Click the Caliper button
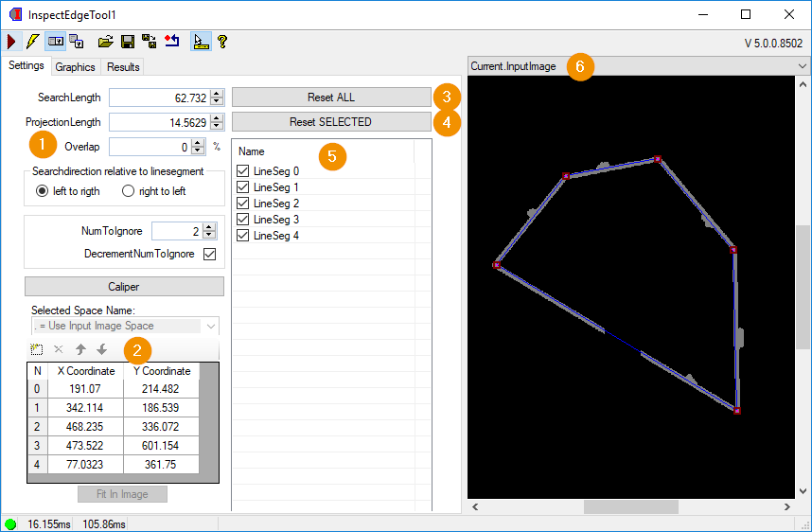The image size is (812, 532). (x=124, y=287)
